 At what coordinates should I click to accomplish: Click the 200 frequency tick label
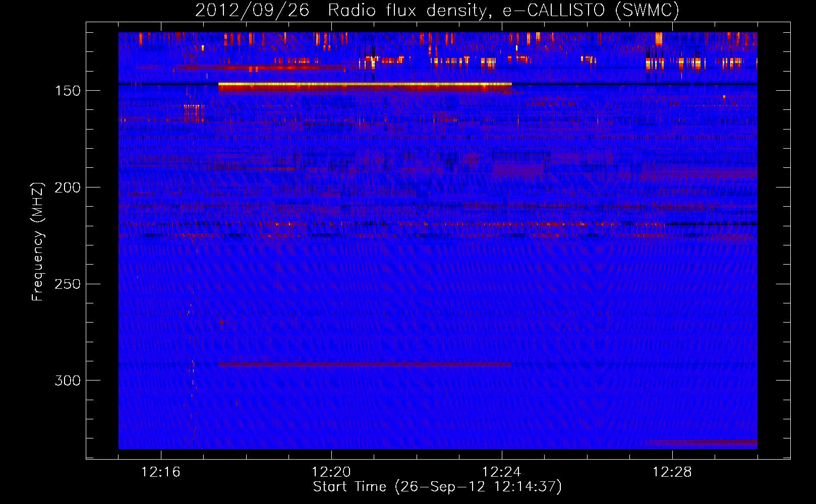tap(68, 187)
